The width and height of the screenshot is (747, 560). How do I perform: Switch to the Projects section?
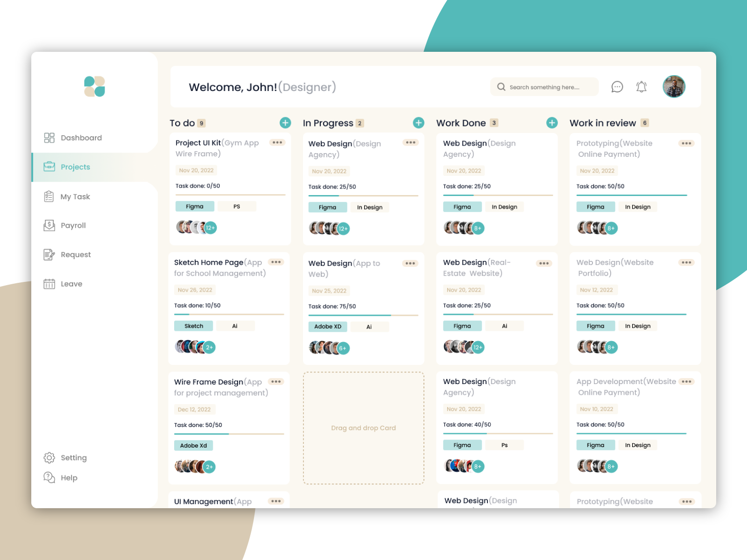click(75, 167)
